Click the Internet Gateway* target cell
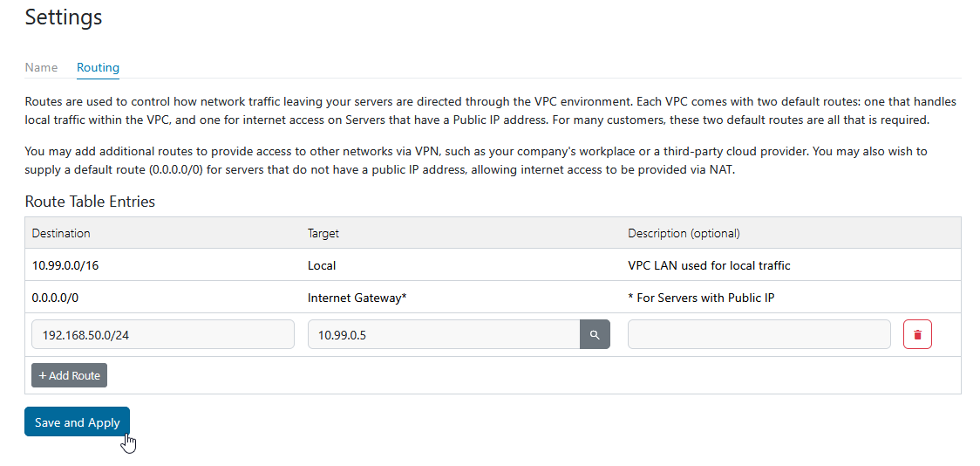This screenshot has height=466, width=980. point(357,298)
